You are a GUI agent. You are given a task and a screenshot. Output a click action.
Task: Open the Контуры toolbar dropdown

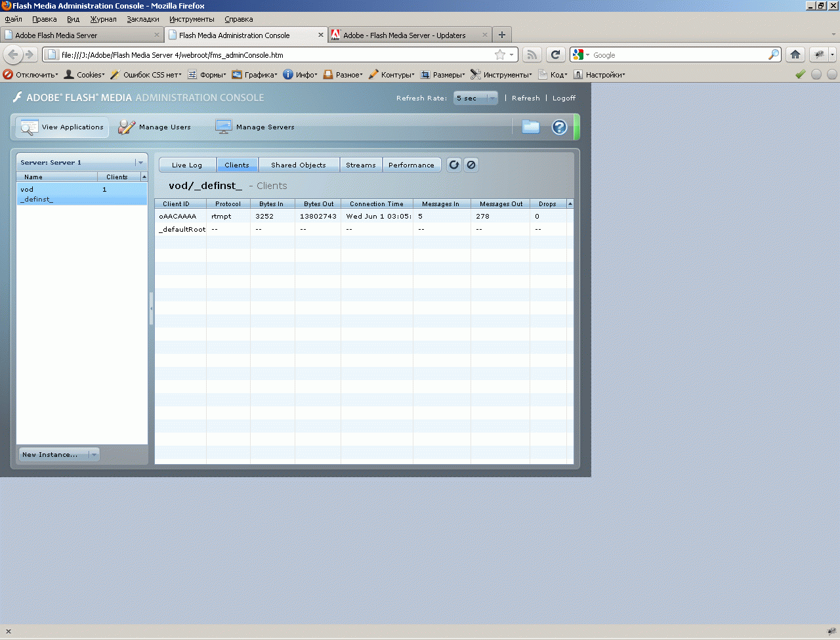pos(392,74)
